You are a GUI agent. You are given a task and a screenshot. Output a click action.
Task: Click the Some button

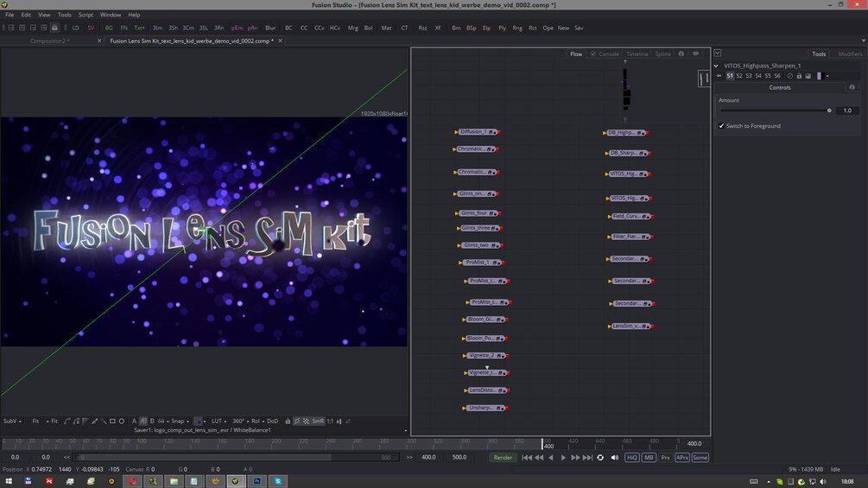(x=700, y=458)
